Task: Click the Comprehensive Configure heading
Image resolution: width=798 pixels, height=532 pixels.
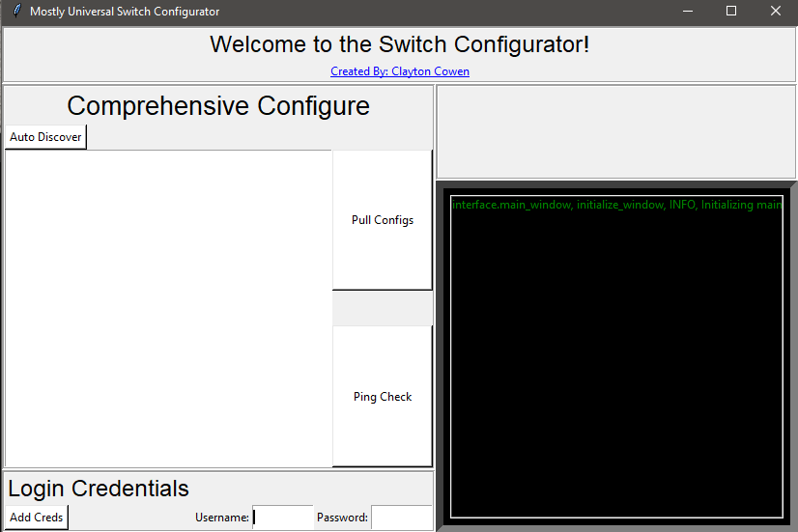Action: (x=218, y=106)
